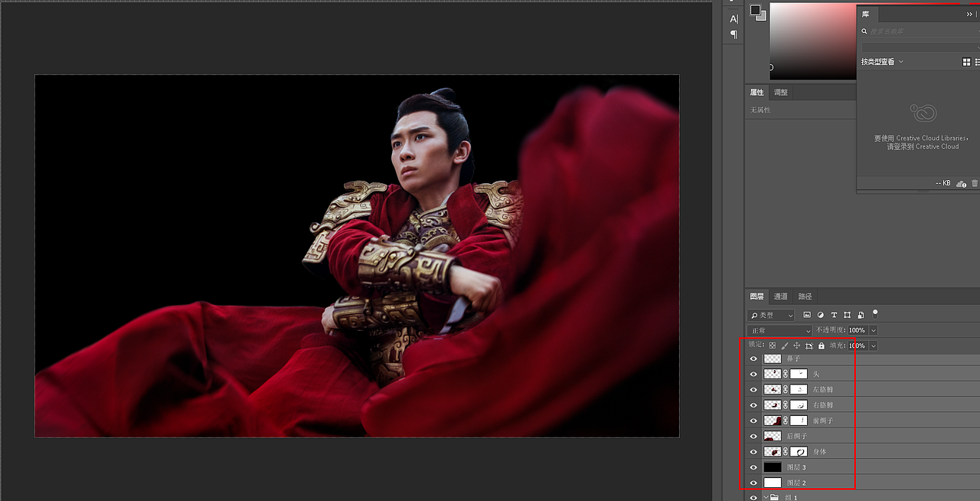Viewport: 980px width, 501px height.
Task: Click the opacity 100% value field
Action: pos(857,330)
